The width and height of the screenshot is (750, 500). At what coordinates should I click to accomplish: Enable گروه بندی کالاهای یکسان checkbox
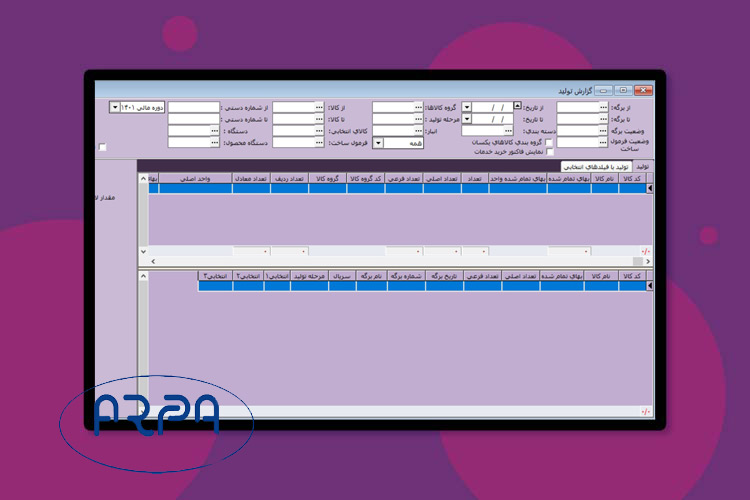549,142
